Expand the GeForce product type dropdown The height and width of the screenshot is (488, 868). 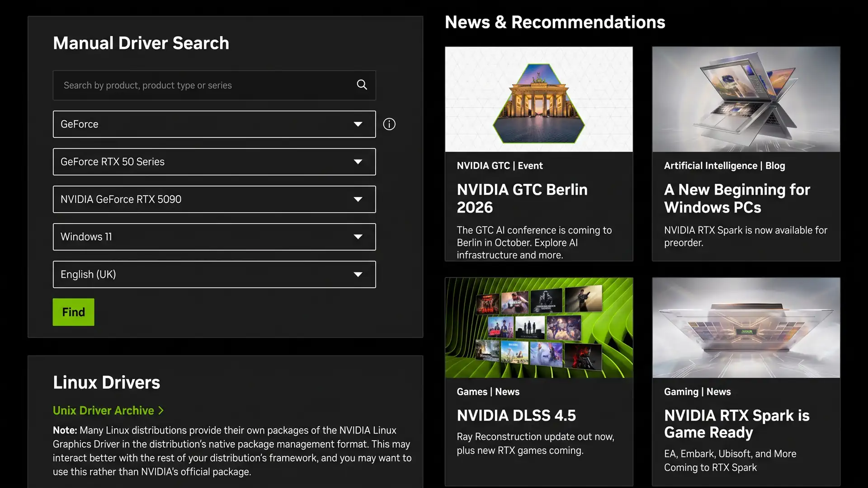pyautogui.click(x=214, y=124)
